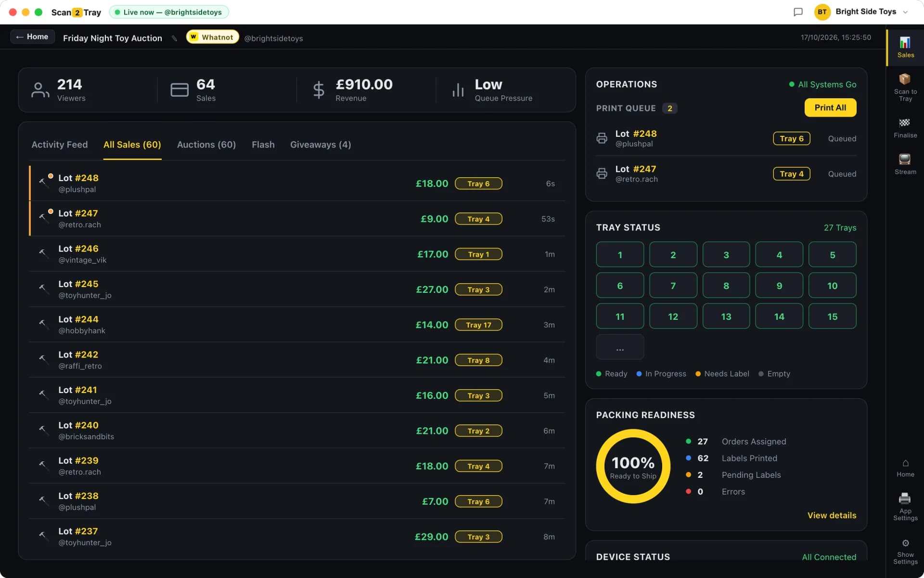Viewport: 924px width, 578px height.
Task: Switch to the Flash tab
Action: coord(263,144)
